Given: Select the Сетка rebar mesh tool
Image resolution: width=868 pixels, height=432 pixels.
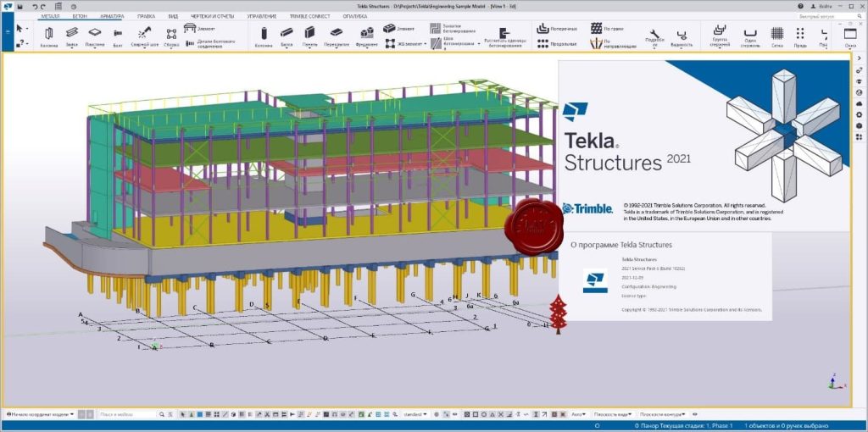Looking at the screenshot, I should tap(776, 36).
